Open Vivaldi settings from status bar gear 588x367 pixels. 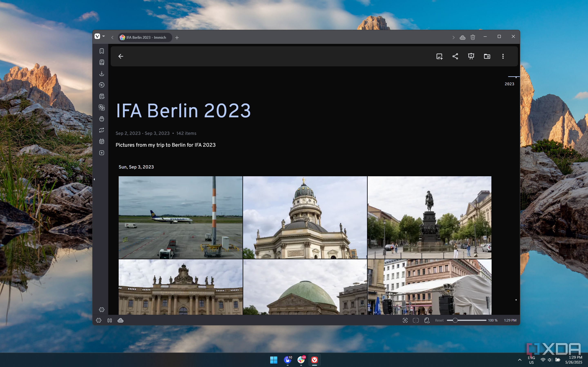click(99, 320)
